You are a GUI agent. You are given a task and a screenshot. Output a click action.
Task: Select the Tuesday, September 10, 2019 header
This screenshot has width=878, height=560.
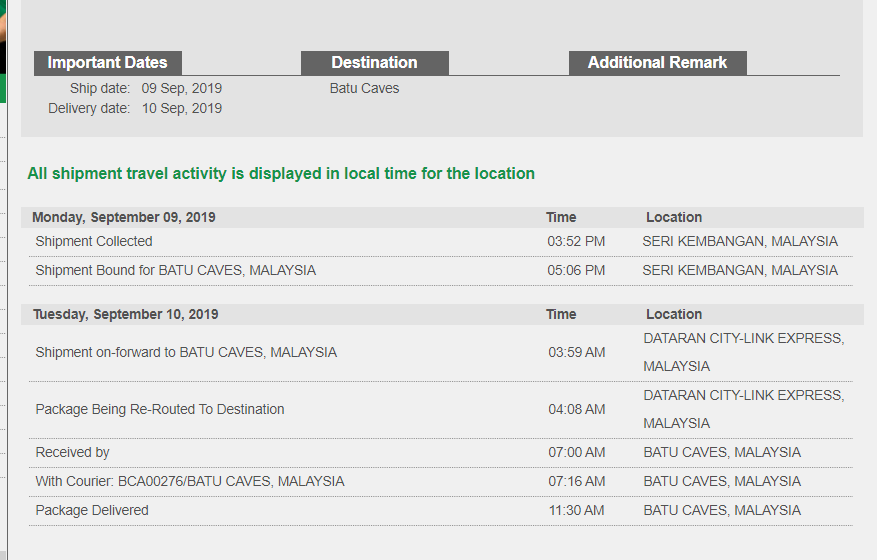125,314
